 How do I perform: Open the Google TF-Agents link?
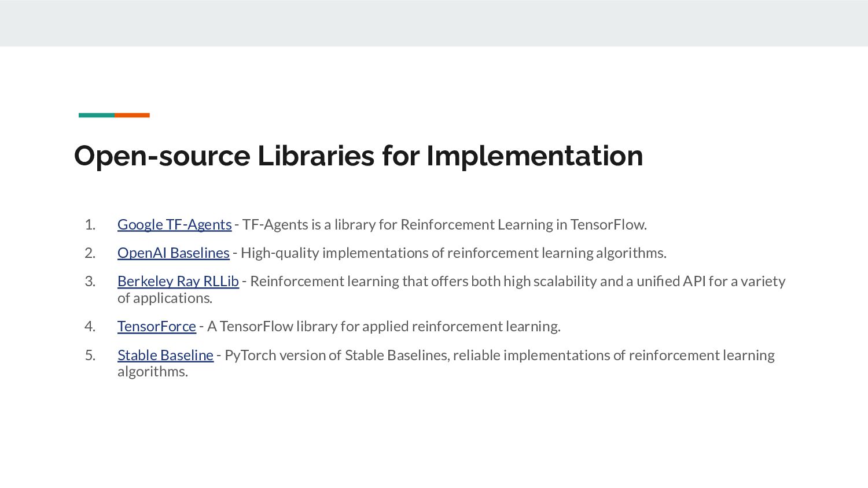pyautogui.click(x=174, y=224)
